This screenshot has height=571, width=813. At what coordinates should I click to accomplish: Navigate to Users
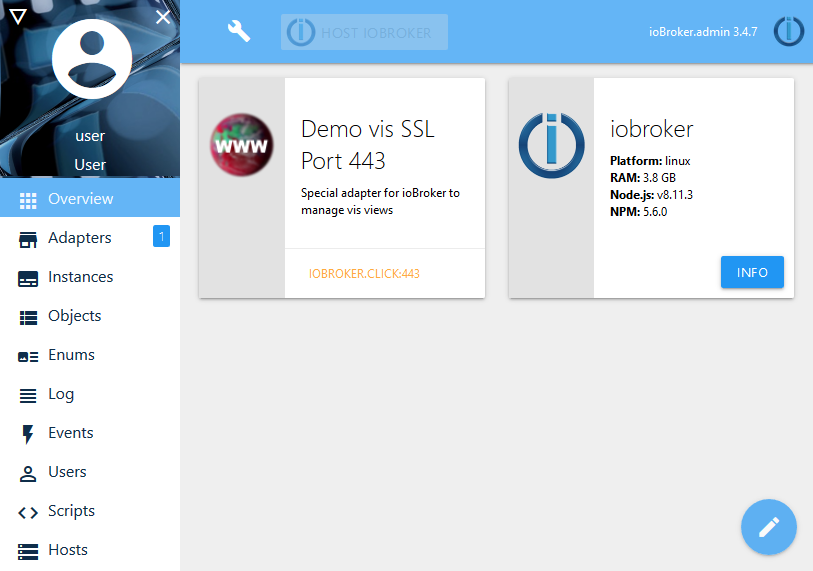(x=90, y=471)
